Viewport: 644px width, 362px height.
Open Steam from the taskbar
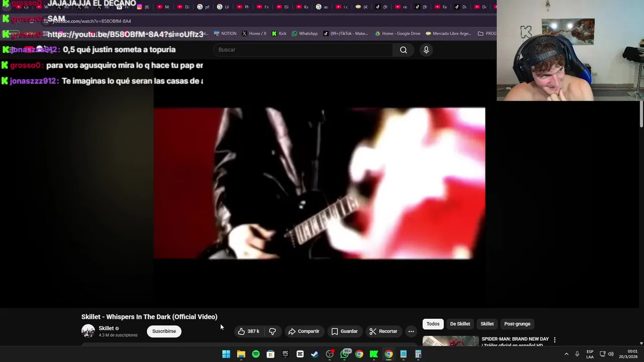pyautogui.click(x=314, y=354)
